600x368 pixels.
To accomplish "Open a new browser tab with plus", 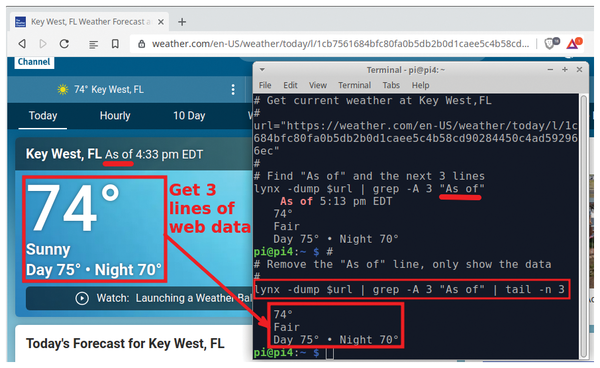I will (182, 22).
